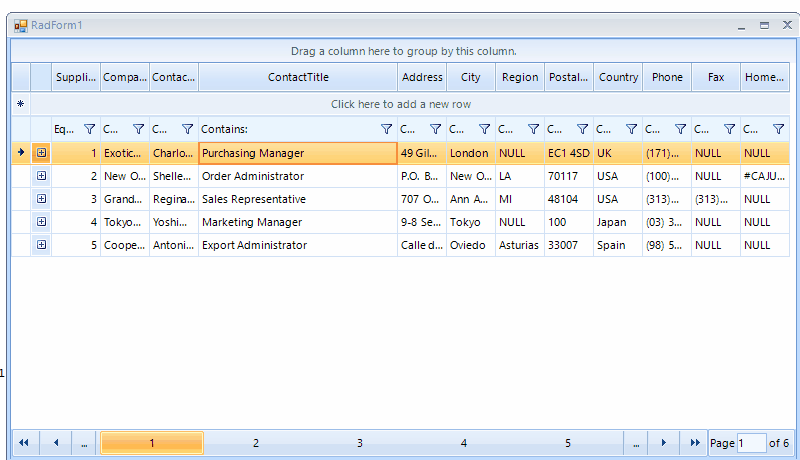Open the Phone column filter funnel

[x=680, y=129]
